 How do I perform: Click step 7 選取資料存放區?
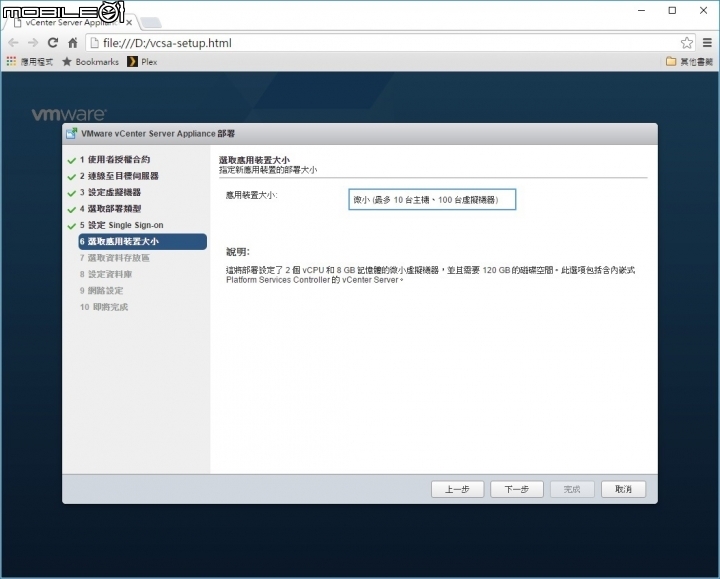coord(115,258)
